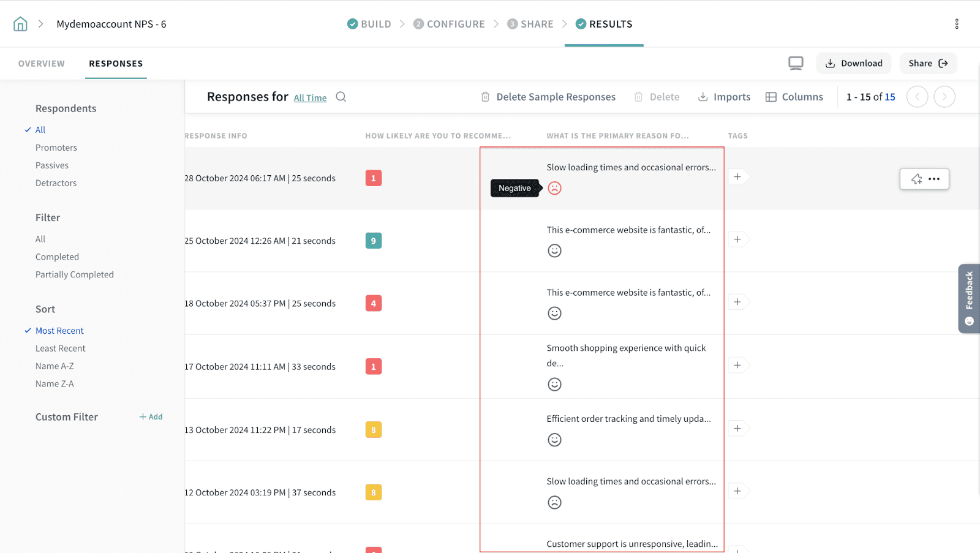The image size is (980, 553).
Task: Select the Promoters respondent filter
Action: tap(56, 148)
